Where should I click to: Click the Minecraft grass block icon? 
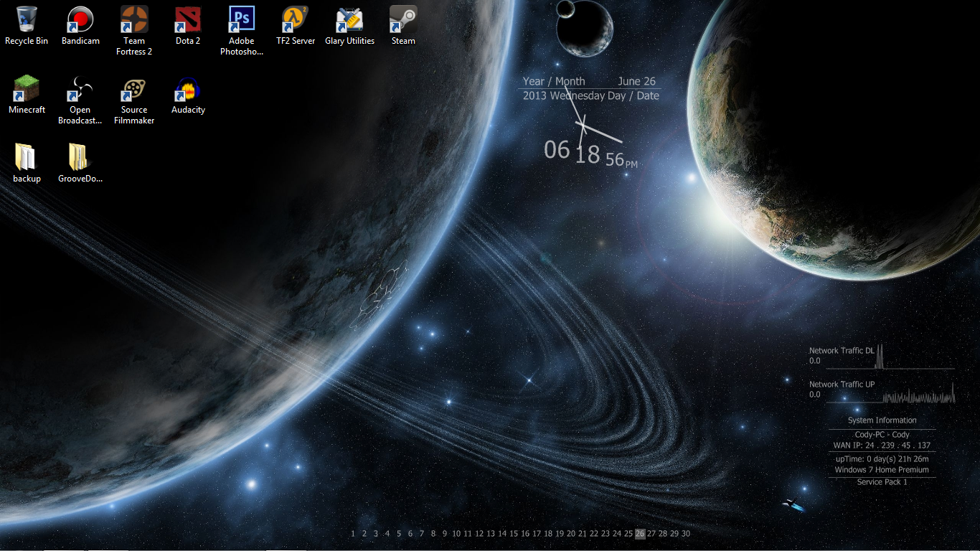coord(27,88)
